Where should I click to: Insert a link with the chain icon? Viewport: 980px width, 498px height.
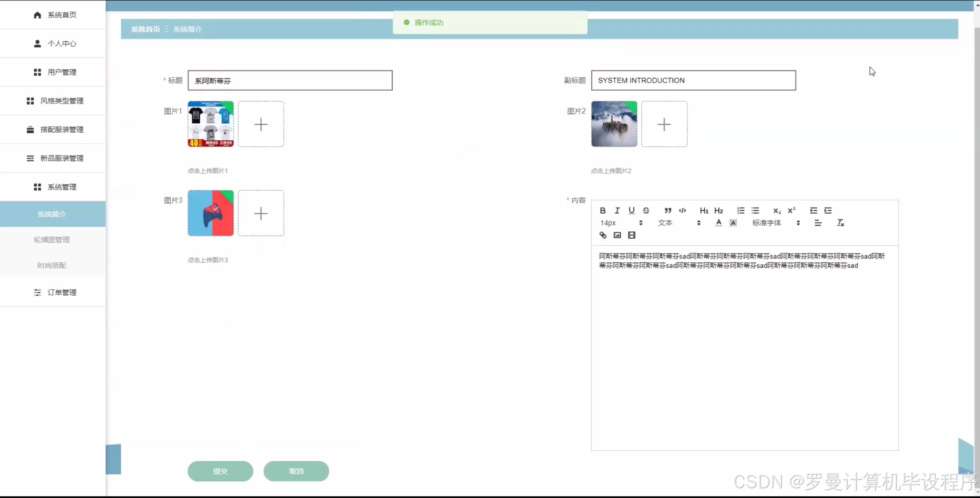click(x=603, y=235)
